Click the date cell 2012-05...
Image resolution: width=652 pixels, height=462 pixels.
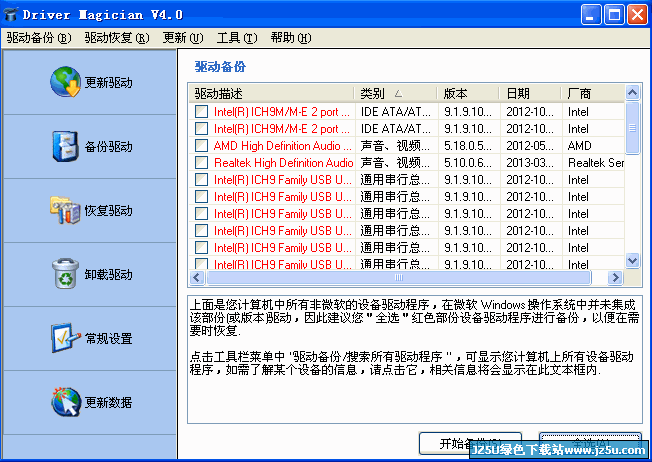[530, 146]
